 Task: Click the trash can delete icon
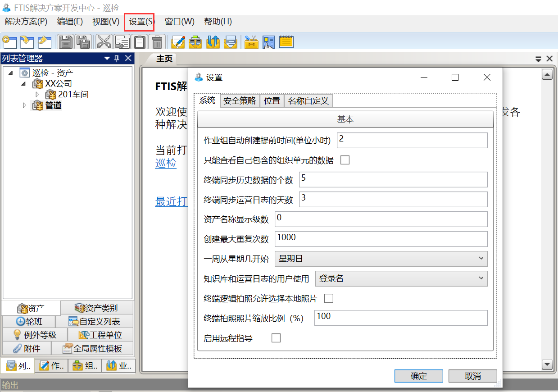click(157, 42)
